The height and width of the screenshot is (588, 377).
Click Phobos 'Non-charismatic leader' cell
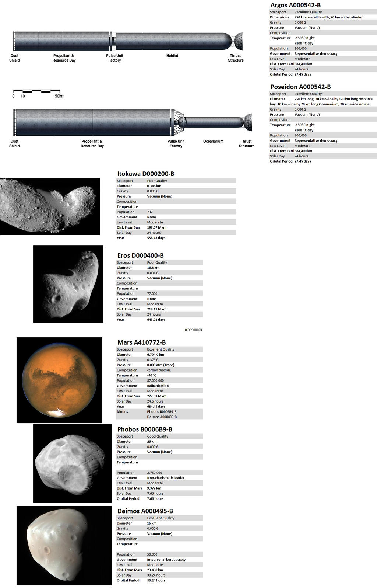click(166, 478)
